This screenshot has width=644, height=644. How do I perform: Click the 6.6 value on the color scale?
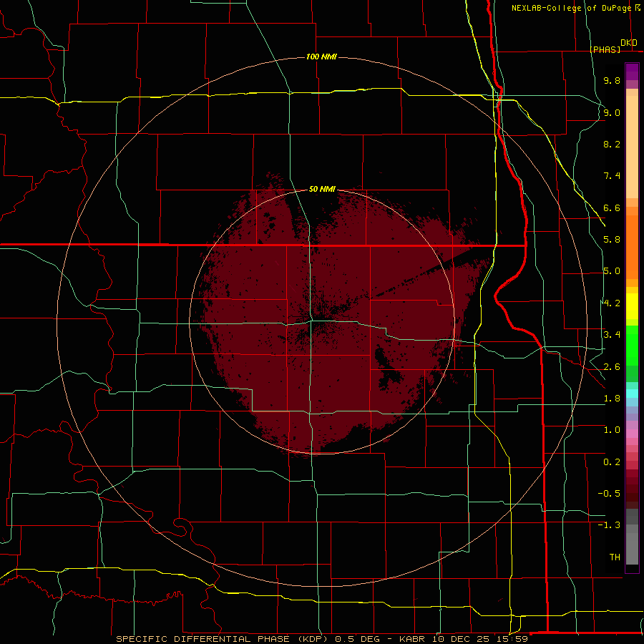(612, 208)
